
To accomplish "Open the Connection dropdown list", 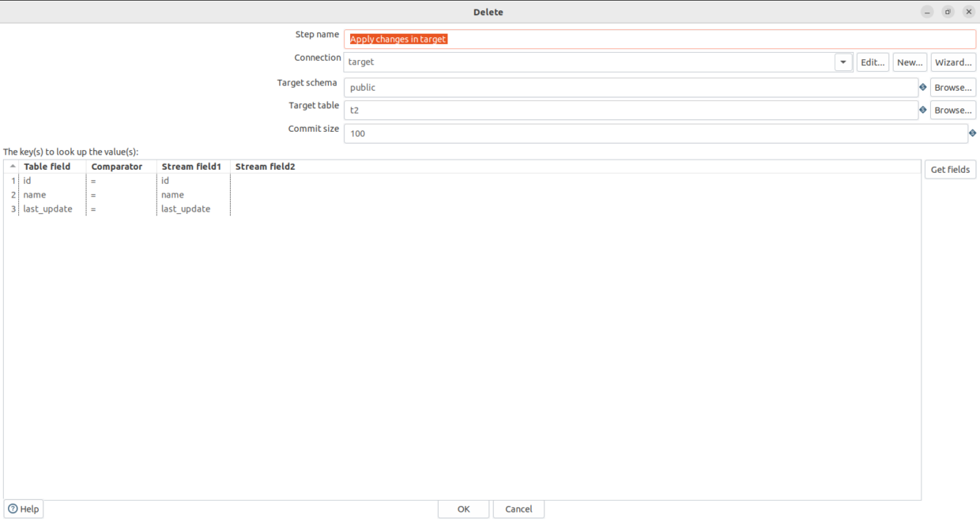I will 842,62.
